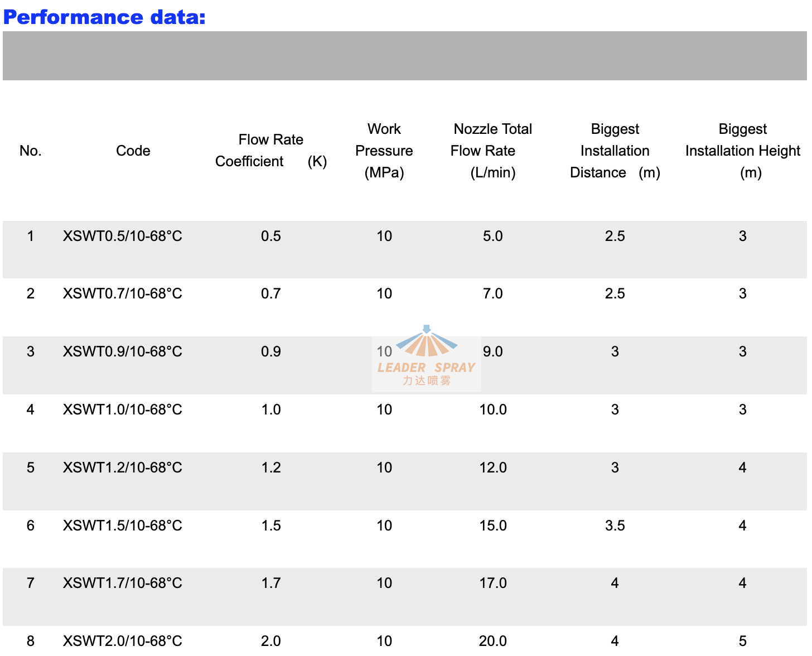Click installation distance 4 in XSWT1.7 row
This screenshot has width=812, height=656.
point(615,583)
